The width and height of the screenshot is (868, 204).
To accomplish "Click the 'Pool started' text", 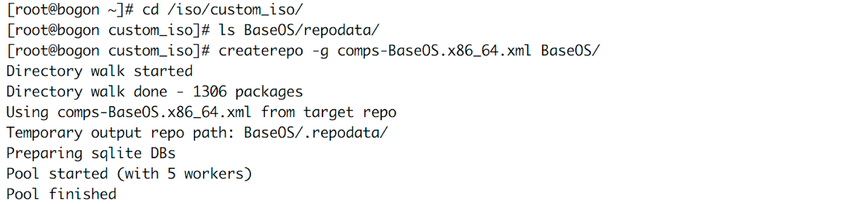I will click(x=57, y=174).
